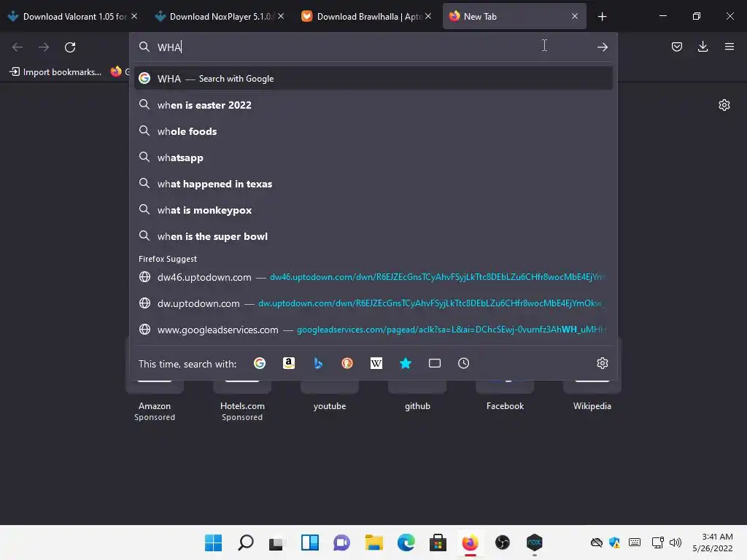The image size is (747, 560).
Task: Close the New Tab tab
Action: [x=575, y=16]
